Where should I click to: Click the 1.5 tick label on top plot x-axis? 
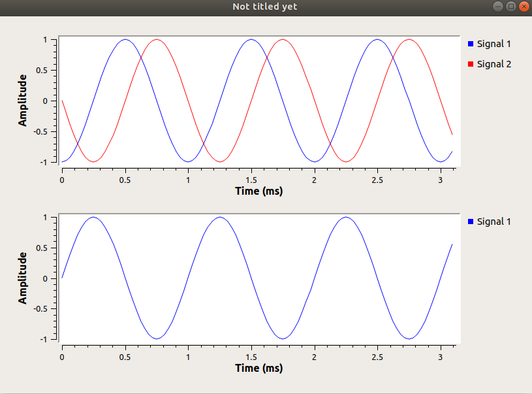[251, 180]
